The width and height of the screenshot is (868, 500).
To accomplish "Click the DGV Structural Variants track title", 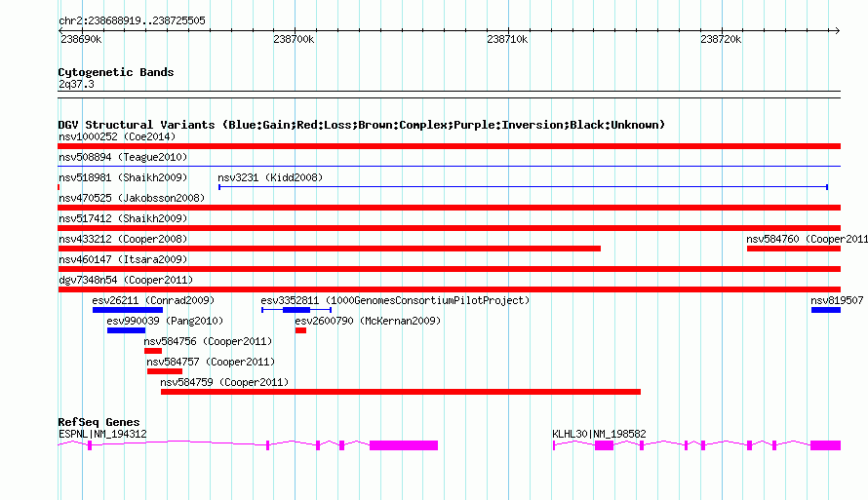I will 361,125.
